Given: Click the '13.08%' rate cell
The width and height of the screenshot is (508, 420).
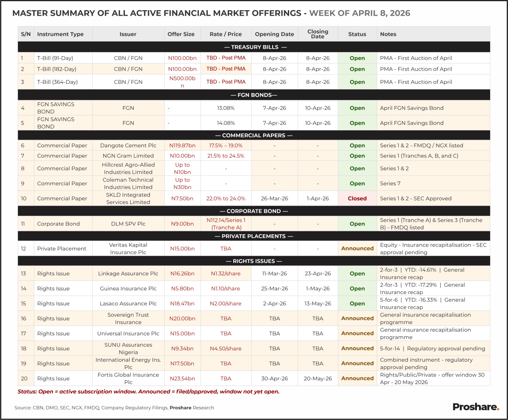Looking at the screenshot, I should click(x=226, y=108).
